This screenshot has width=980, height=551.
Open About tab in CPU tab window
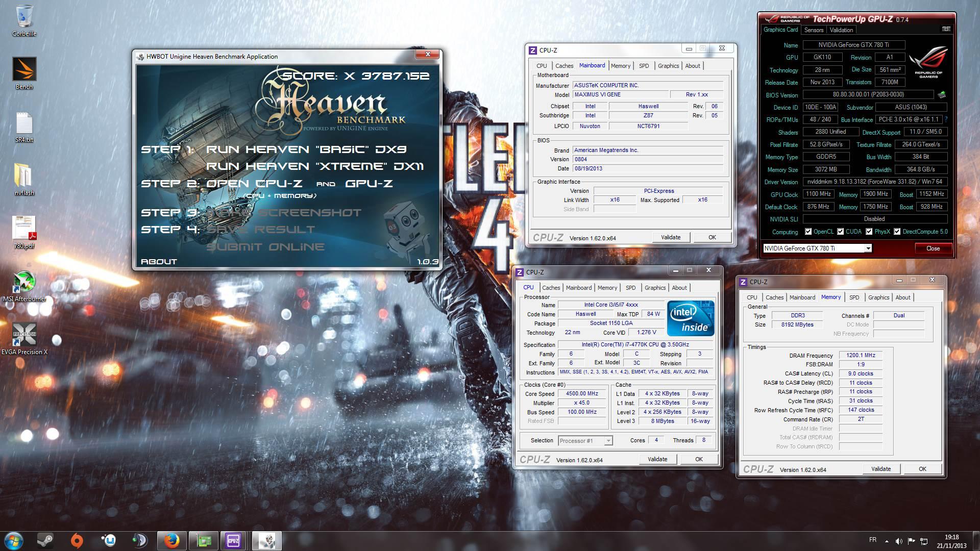(679, 288)
